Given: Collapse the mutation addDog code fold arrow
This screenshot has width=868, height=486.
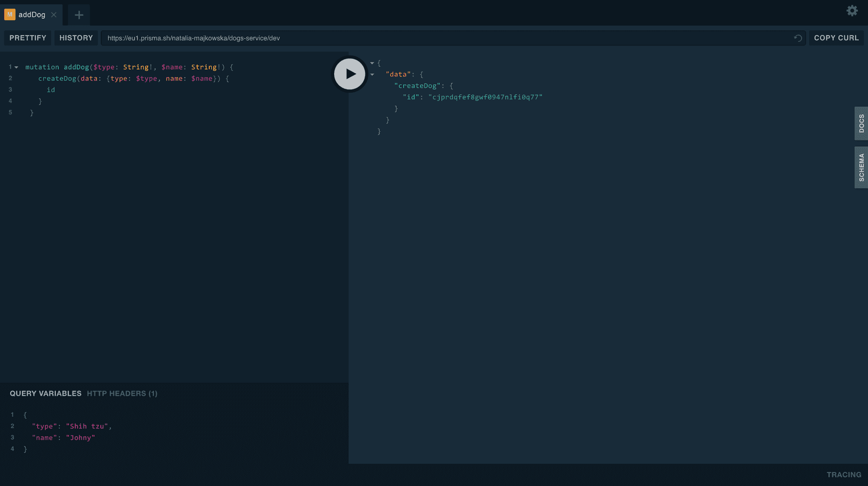Looking at the screenshot, I should [16, 67].
